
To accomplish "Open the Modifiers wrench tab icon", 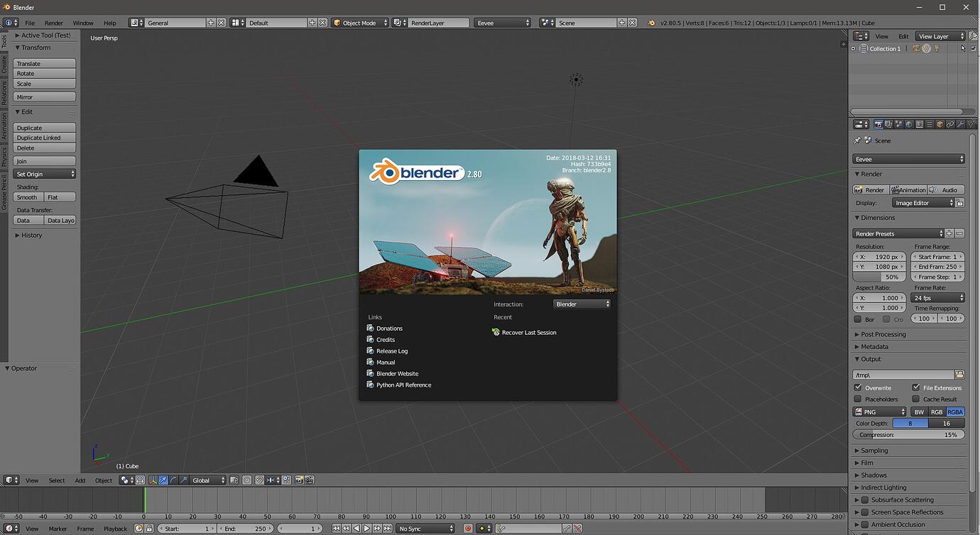I will 961,124.
